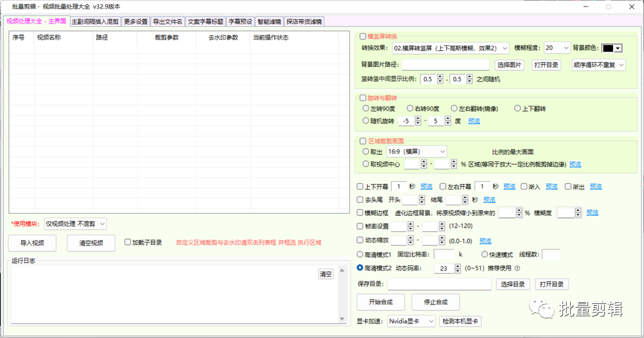The image size is (644, 338).
Task: Click 导入视频 button
Action: click(x=32, y=243)
